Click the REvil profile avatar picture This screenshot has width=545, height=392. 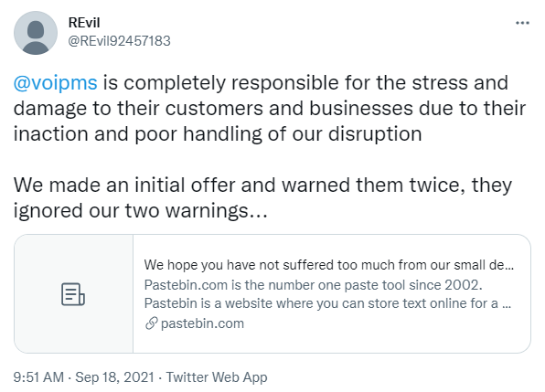coord(36,33)
